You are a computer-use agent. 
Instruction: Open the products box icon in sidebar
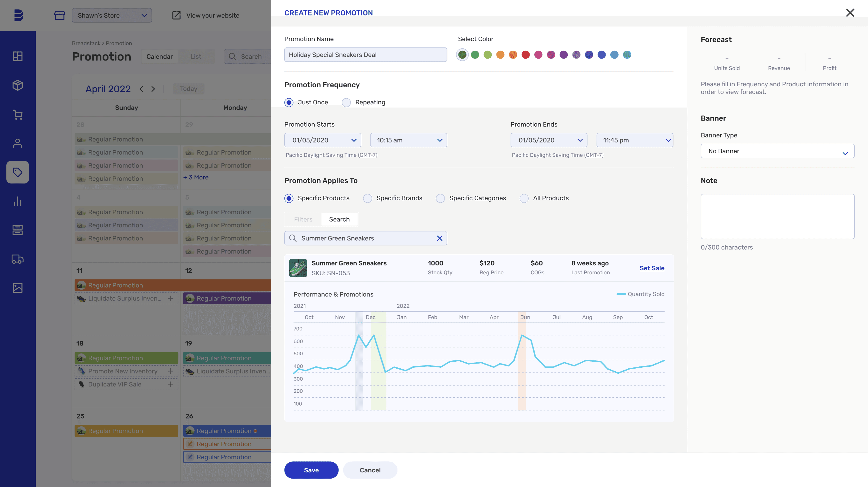tap(18, 85)
